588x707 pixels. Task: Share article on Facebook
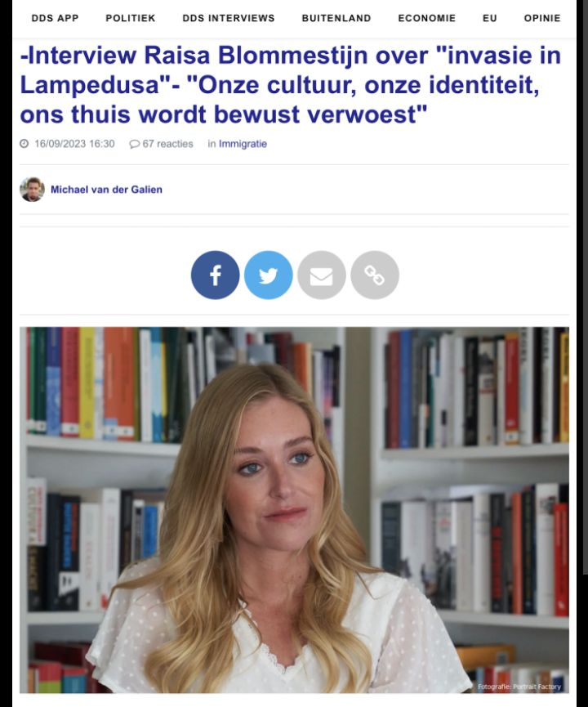[215, 275]
